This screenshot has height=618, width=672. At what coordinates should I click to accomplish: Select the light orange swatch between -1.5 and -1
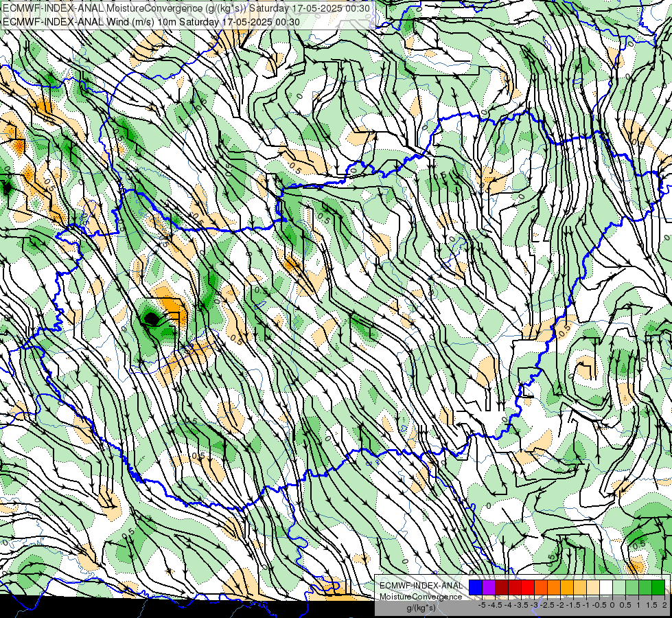[580, 587]
